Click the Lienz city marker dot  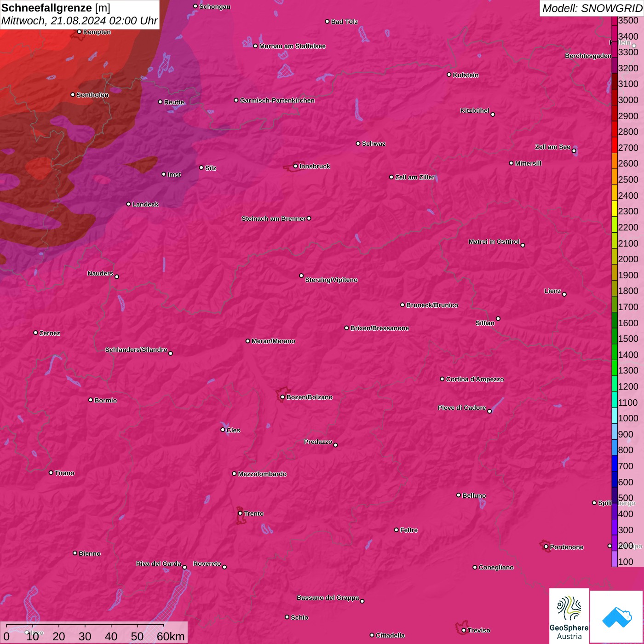pos(564,294)
